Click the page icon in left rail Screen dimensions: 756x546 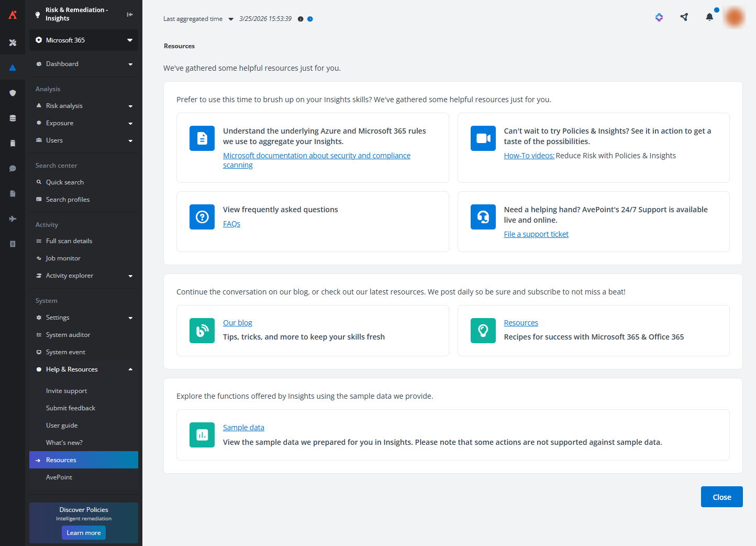(13, 193)
